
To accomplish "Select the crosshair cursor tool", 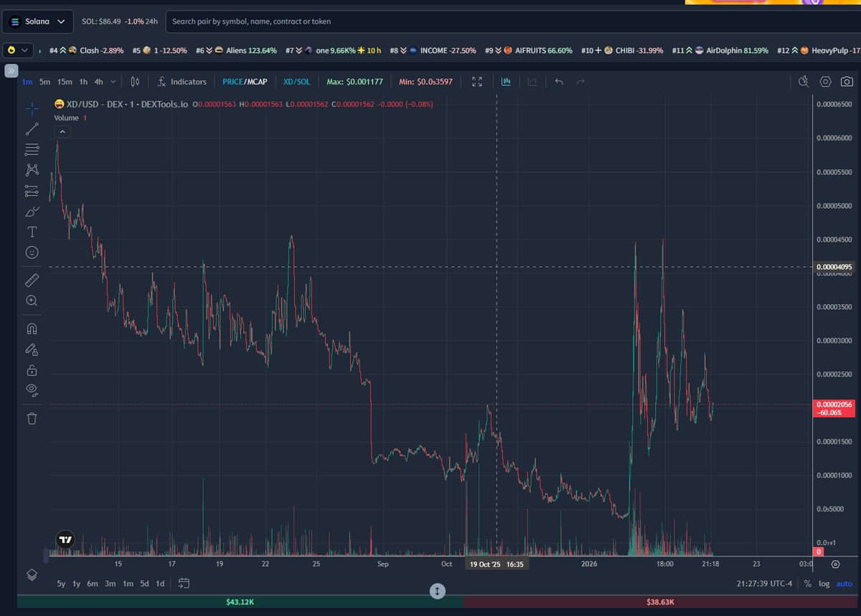I will click(x=32, y=109).
